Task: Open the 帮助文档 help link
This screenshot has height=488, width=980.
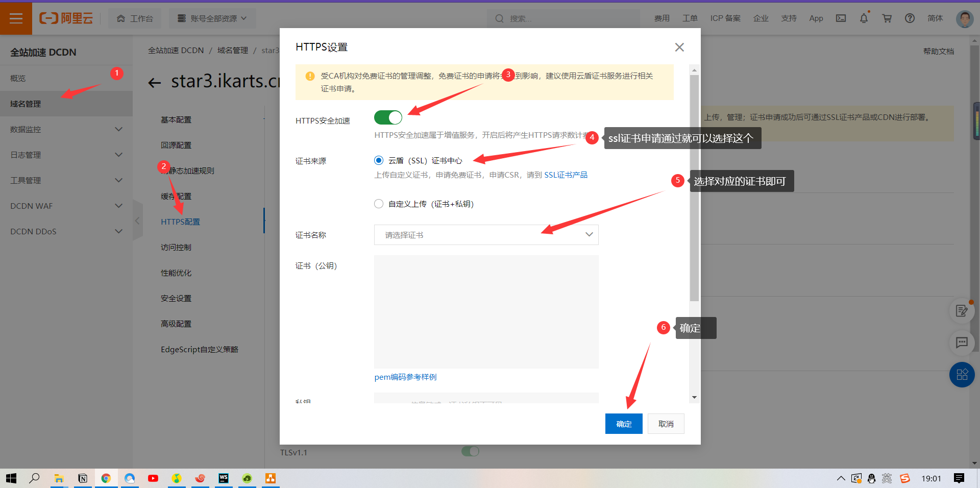Action: 938,51
